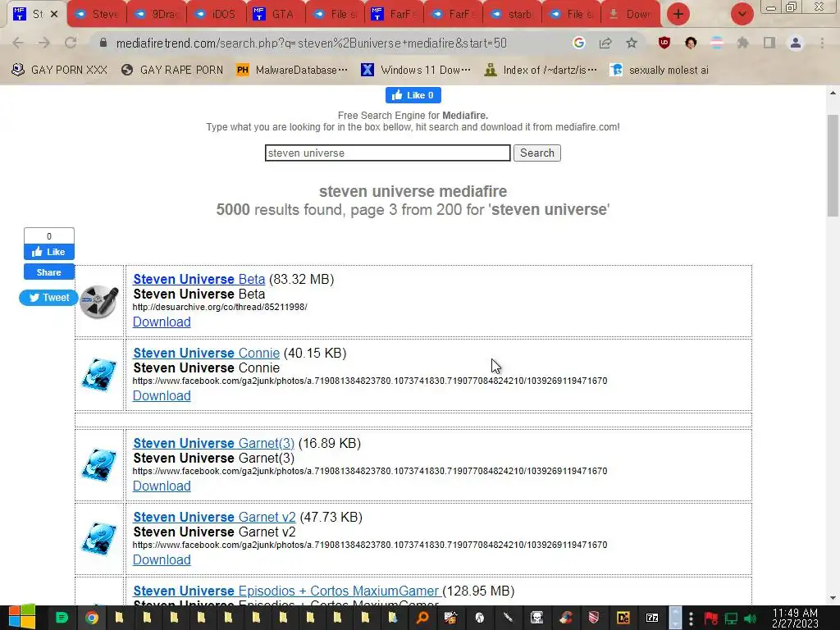Expand the tab search dropdown arrow
This screenshot has width=840, height=630.
pos(742,14)
